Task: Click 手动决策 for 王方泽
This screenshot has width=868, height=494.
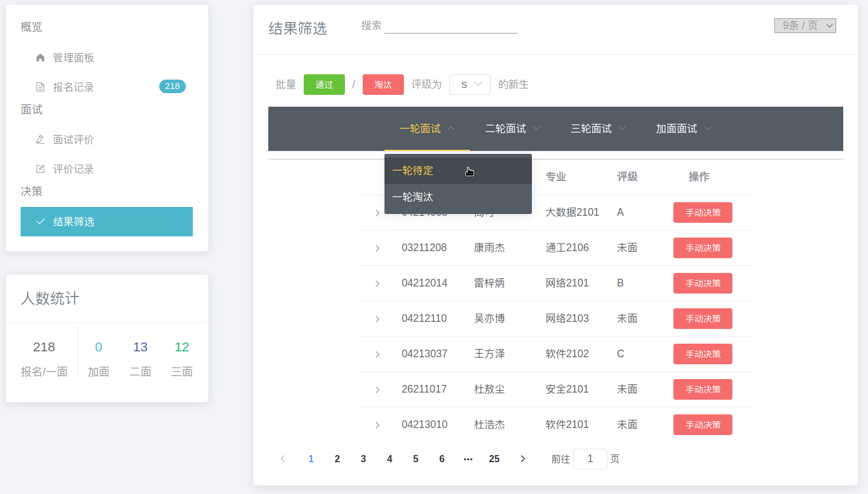Action: (703, 354)
